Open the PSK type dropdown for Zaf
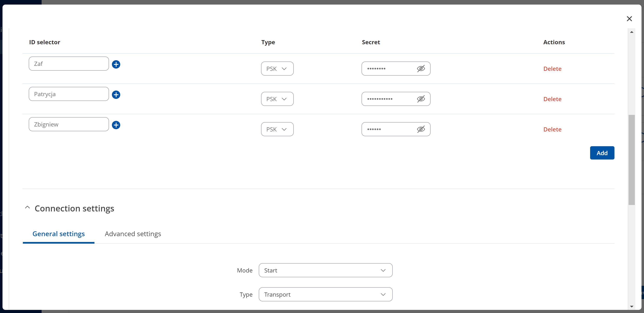 coord(277,69)
